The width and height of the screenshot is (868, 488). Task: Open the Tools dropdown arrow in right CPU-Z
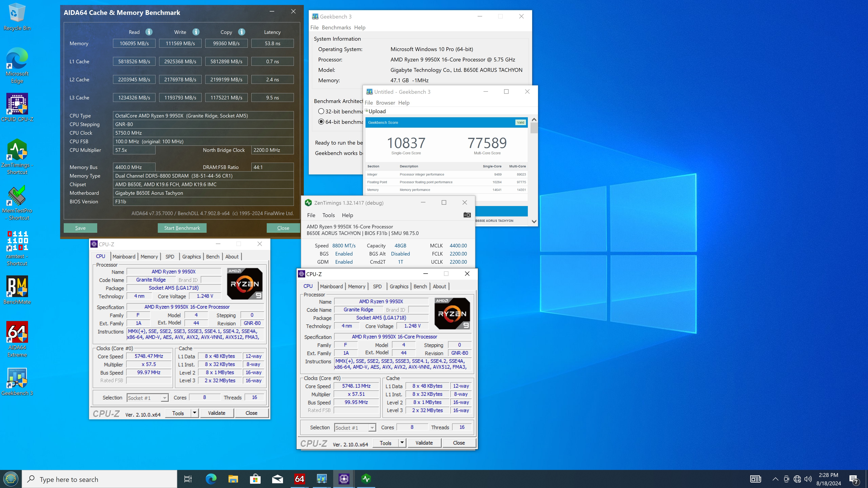click(x=402, y=443)
